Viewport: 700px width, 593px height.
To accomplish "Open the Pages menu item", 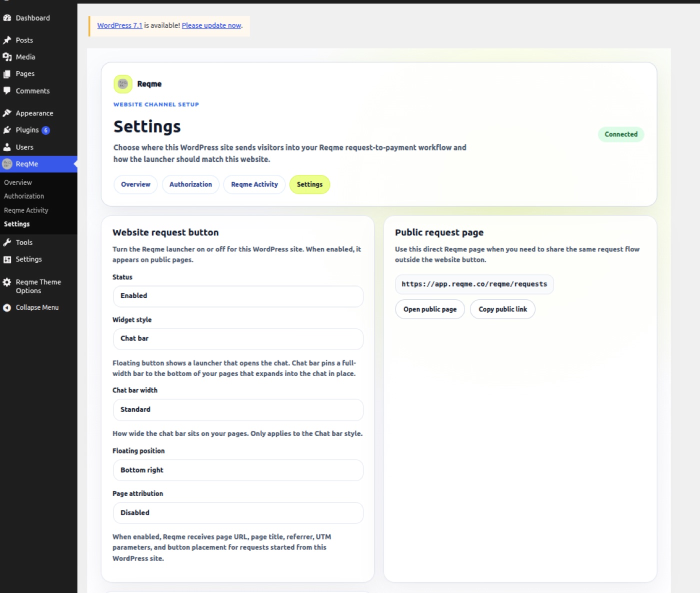I will tap(25, 74).
